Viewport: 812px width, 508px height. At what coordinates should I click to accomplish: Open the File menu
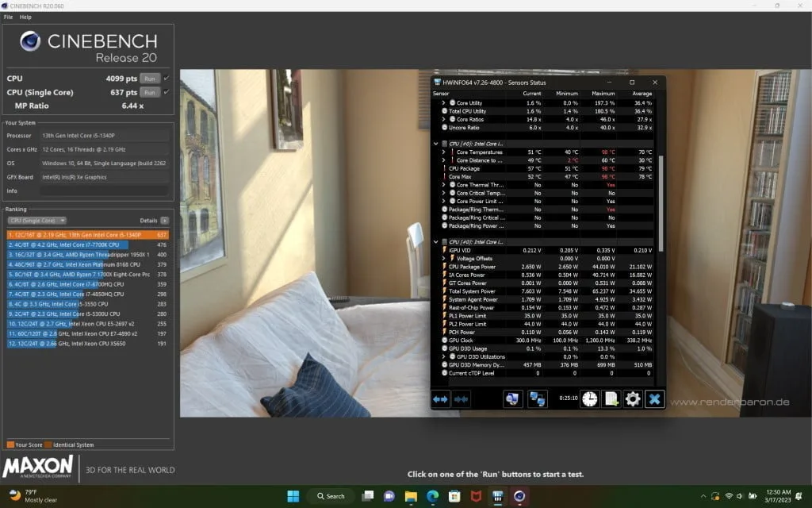point(8,17)
